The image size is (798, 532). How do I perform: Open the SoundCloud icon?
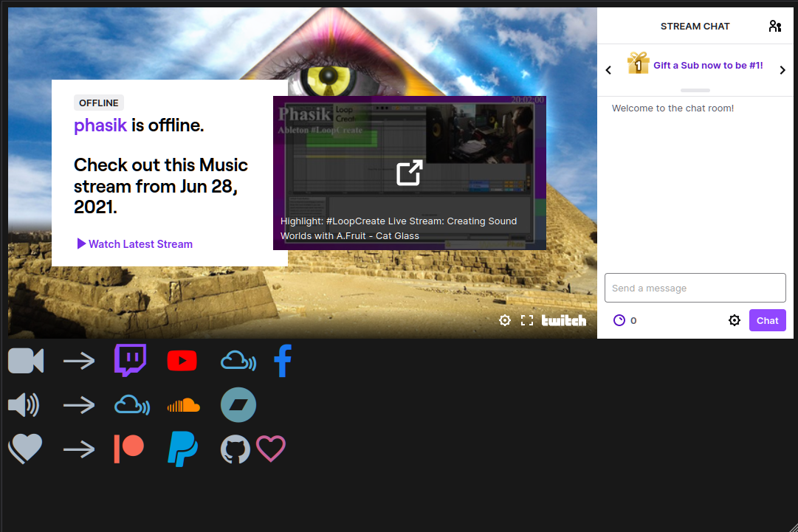pos(183,405)
